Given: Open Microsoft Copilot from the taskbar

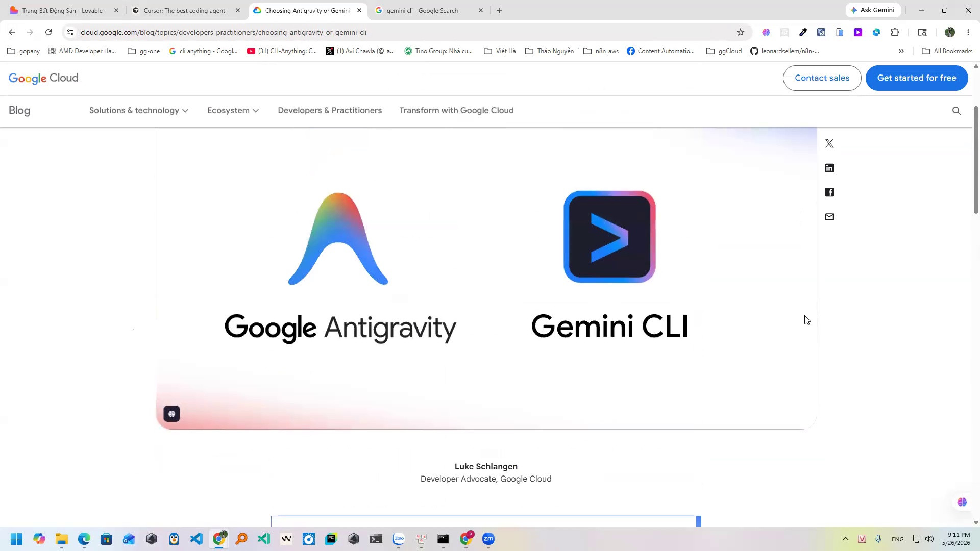Looking at the screenshot, I should click(39, 539).
